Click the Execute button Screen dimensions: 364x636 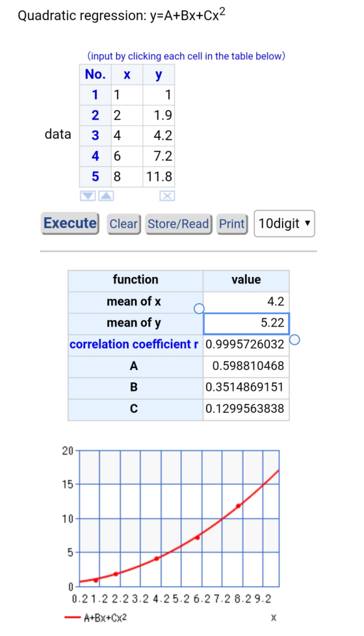point(70,223)
